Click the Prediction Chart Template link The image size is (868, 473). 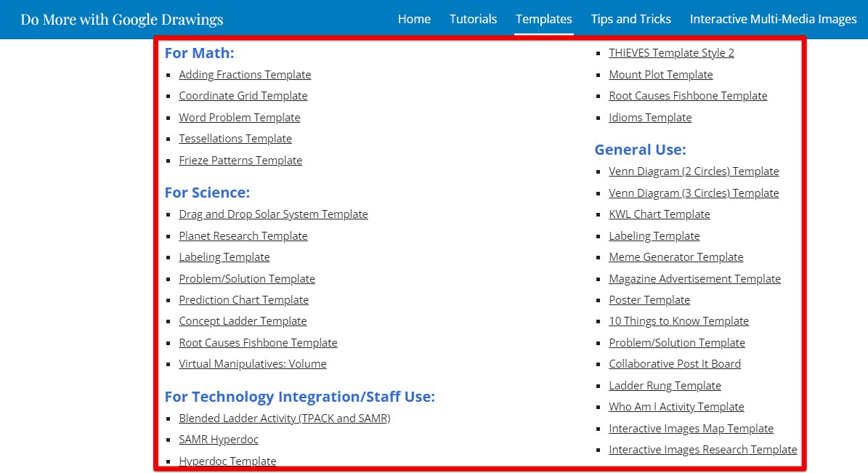(x=243, y=299)
